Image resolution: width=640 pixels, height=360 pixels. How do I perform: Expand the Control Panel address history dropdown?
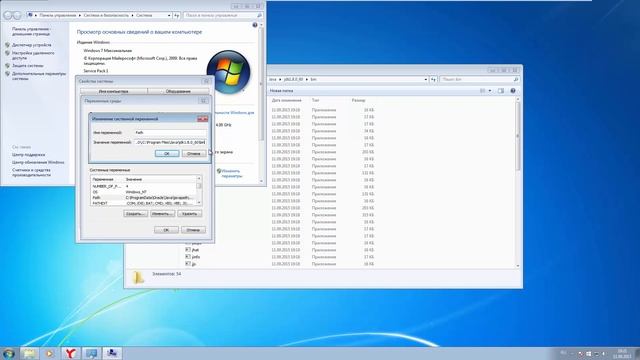[x=169, y=15]
